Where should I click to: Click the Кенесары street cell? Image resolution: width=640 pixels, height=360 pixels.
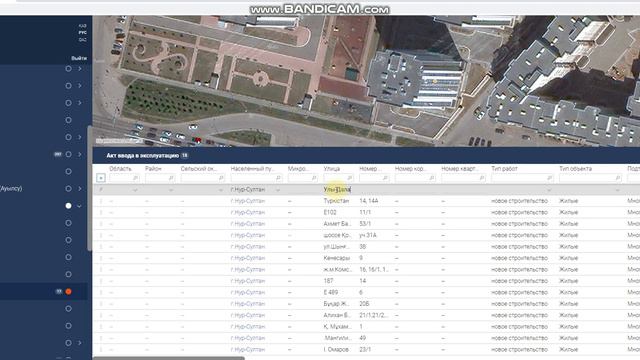(337, 258)
